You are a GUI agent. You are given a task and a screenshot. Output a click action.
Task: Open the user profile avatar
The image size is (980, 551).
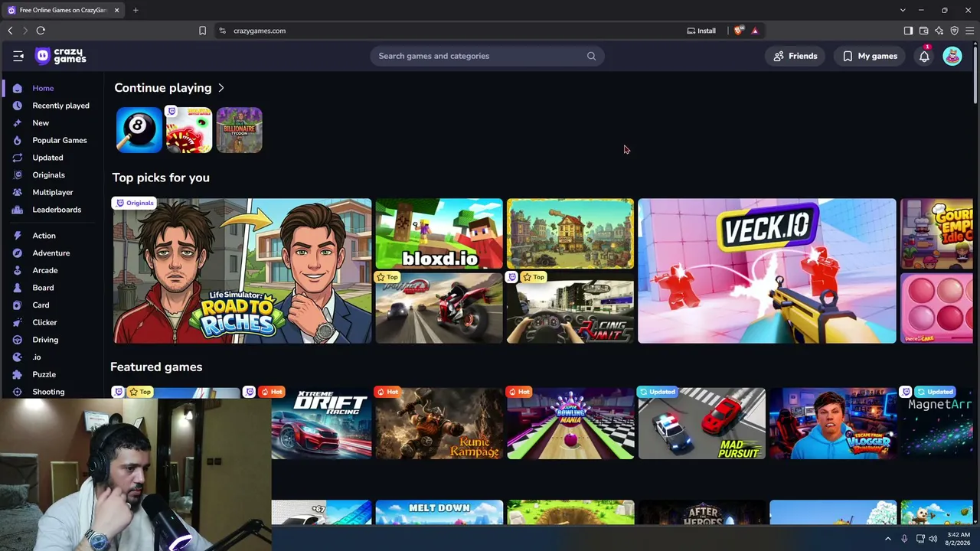point(952,56)
